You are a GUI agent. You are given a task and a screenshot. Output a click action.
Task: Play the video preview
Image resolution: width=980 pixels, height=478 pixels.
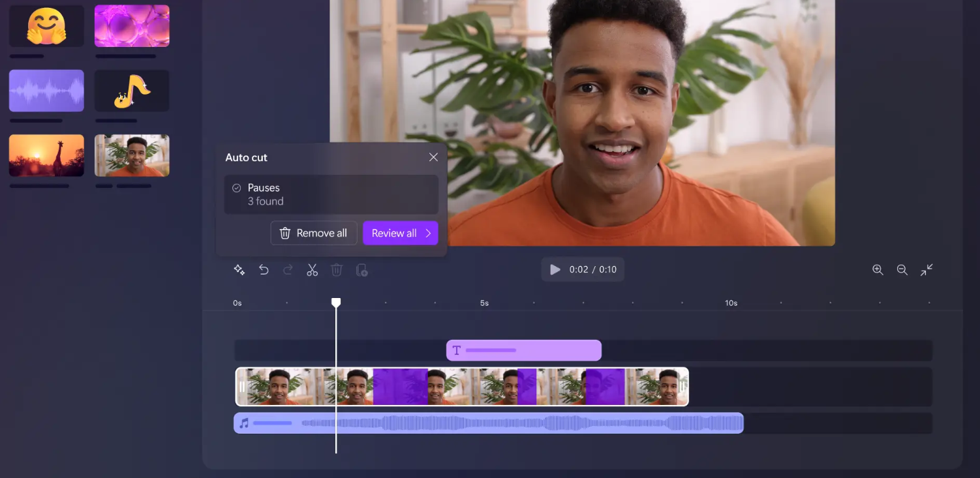[x=555, y=269]
